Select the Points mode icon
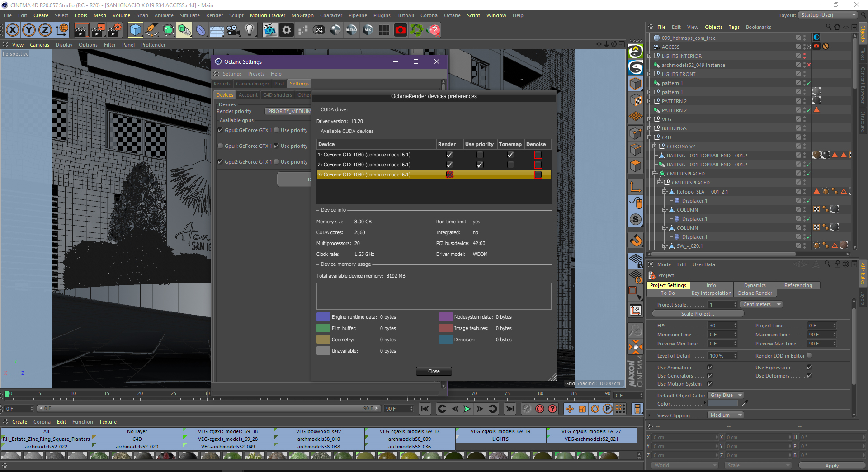The image size is (868, 472). point(636,134)
